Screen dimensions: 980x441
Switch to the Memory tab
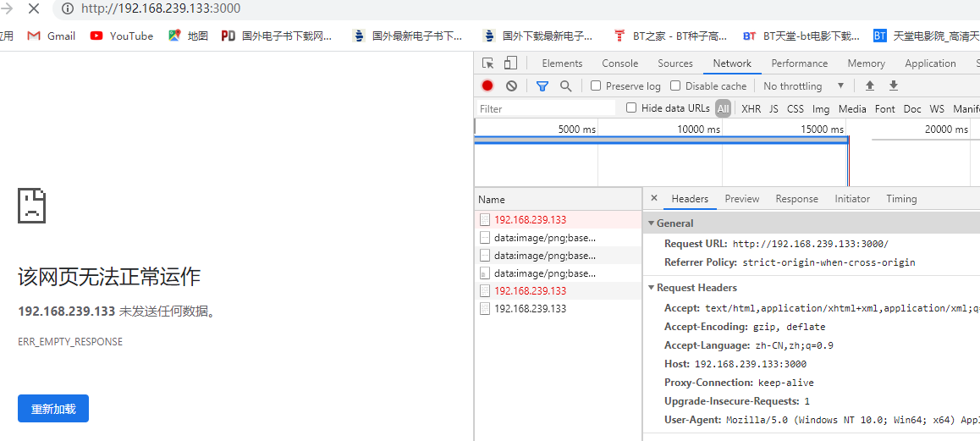[x=867, y=63]
